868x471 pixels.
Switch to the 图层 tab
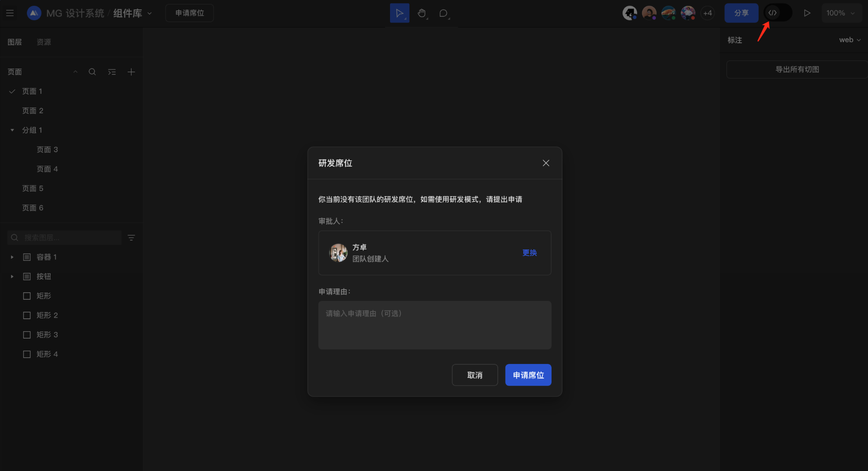coord(15,42)
